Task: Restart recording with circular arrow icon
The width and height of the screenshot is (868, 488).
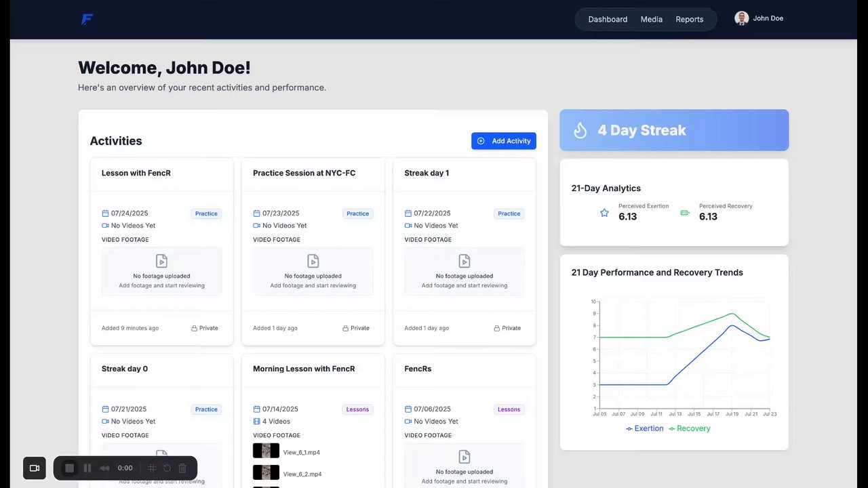Action: pyautogui.click(x=167, y=468)
